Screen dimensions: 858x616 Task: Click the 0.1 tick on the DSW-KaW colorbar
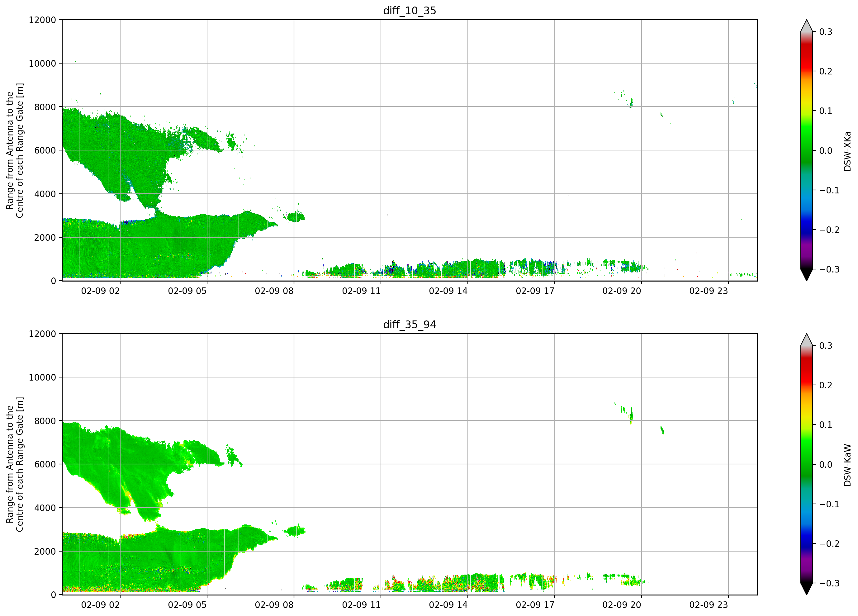[826, 424]
